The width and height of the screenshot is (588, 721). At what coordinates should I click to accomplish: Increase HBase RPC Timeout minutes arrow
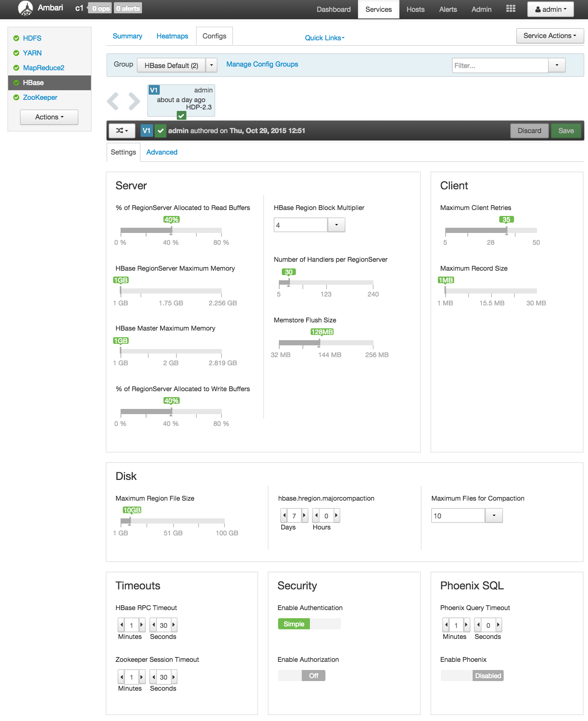click(142, 625)
